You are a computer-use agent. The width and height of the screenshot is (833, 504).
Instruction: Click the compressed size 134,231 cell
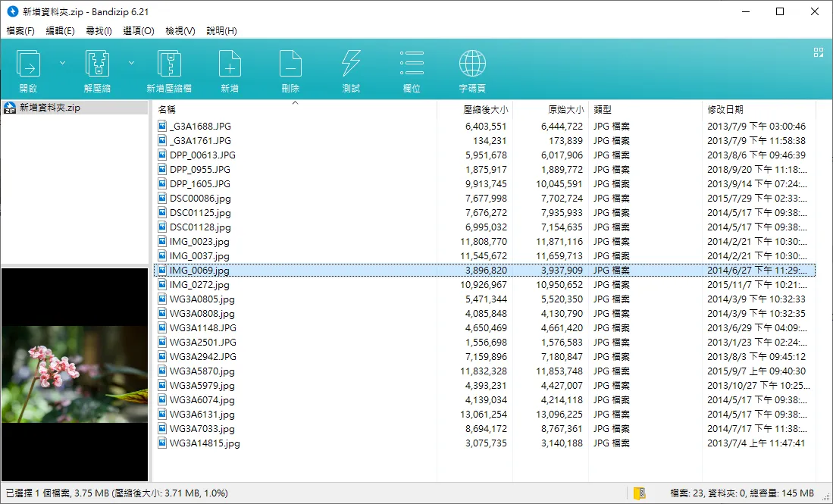click(x=490, y=141)
